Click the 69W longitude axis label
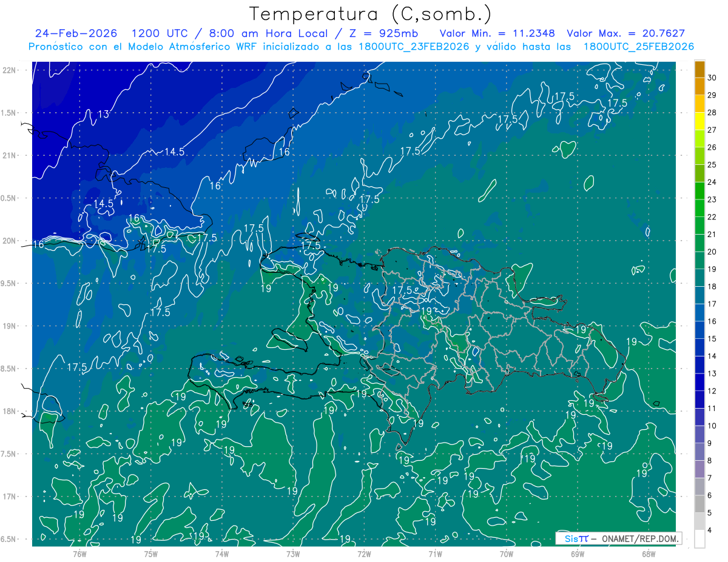The width and height of the screenshot is (728, 562). [x=578, y=554]
